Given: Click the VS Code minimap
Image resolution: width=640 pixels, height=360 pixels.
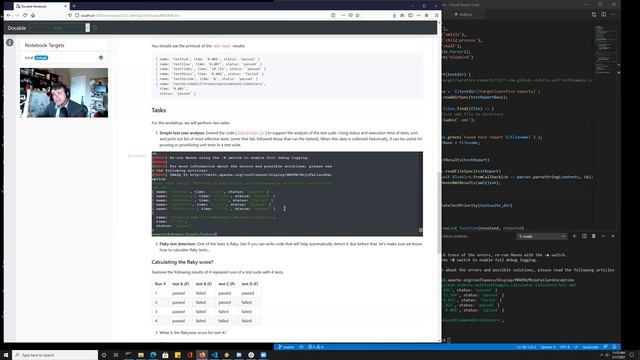Looking at the screenshot, I should [604, 49].
